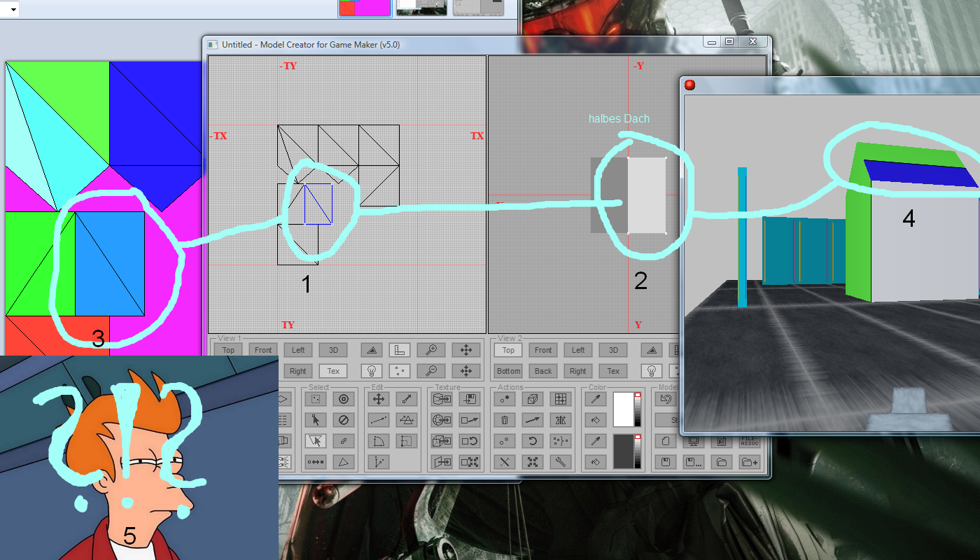Toggle the light bulb in View 2

click(652, 371)
